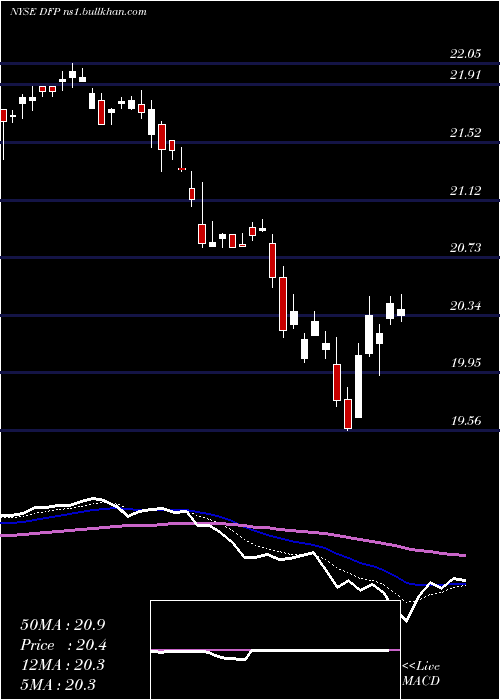Select the 20.73 price level label

click(x=466, y=248)
